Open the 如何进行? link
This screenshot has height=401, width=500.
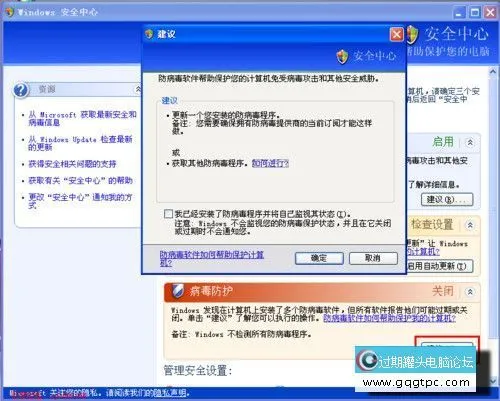(270, 163)
